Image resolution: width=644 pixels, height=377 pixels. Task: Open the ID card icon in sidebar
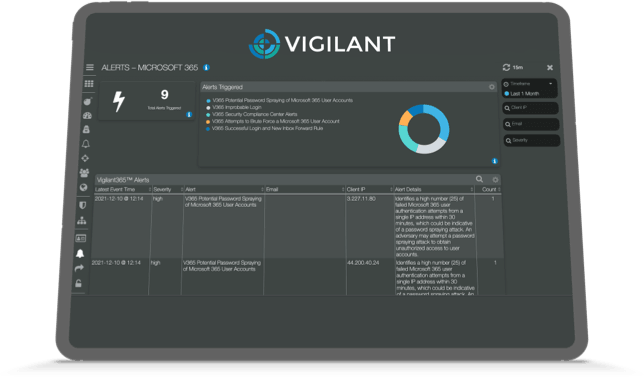pyautogui.click(x=80, y=238)
